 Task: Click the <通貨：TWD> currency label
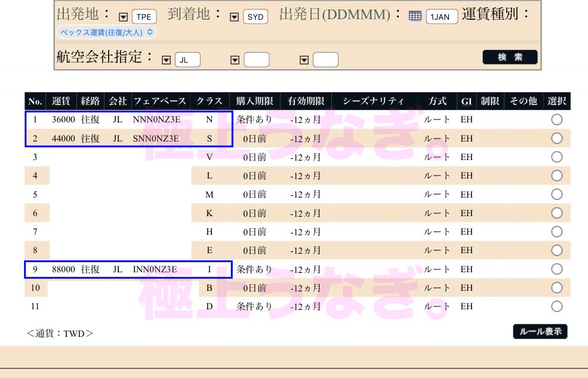60,333
